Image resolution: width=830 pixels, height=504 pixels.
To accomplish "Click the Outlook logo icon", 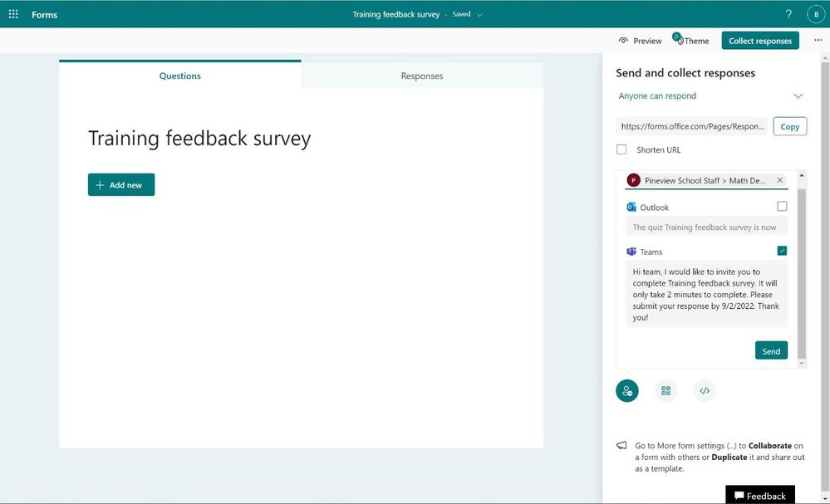I will coord(631,208).
